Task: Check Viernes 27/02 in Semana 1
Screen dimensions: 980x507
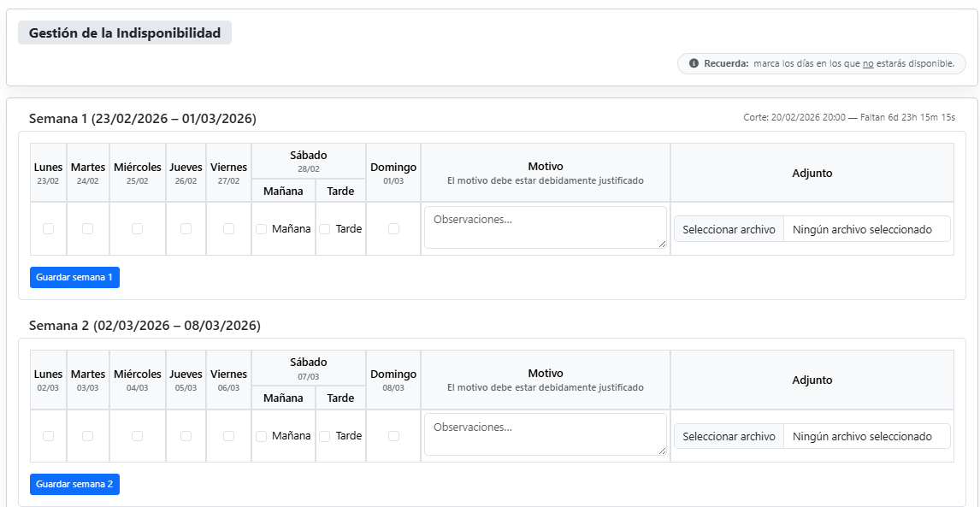Action: point(228,228)
